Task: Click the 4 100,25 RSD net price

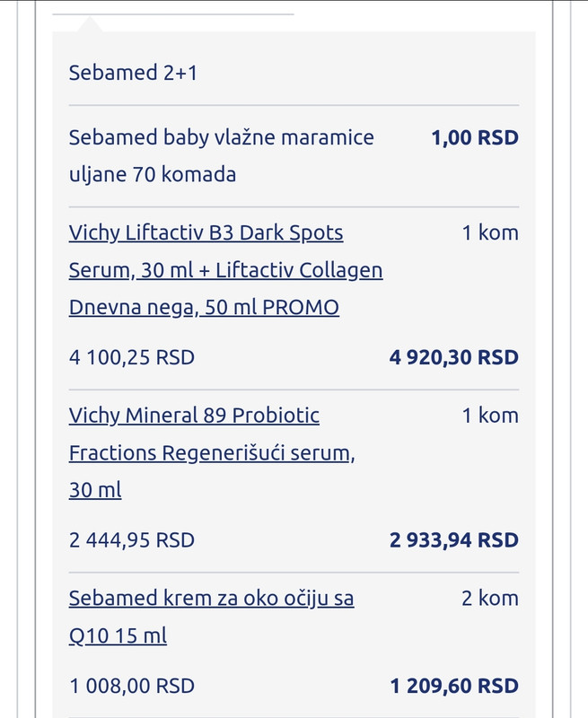Action: pyautogui.click(x=131, y=357)
